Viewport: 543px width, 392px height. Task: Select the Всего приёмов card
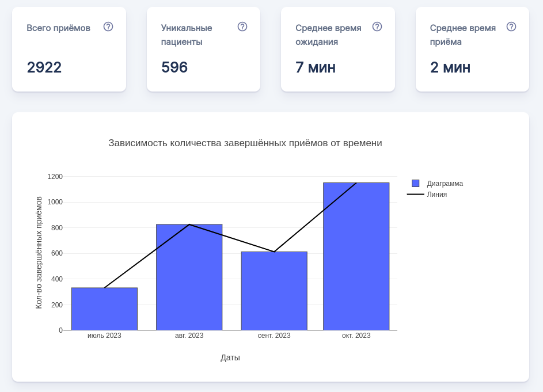(69, 49)
